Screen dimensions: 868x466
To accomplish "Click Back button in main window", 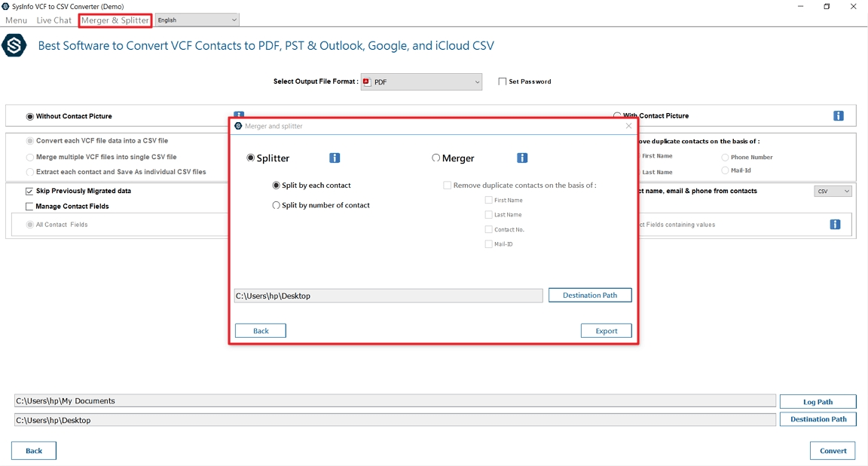I will [34, 450].
